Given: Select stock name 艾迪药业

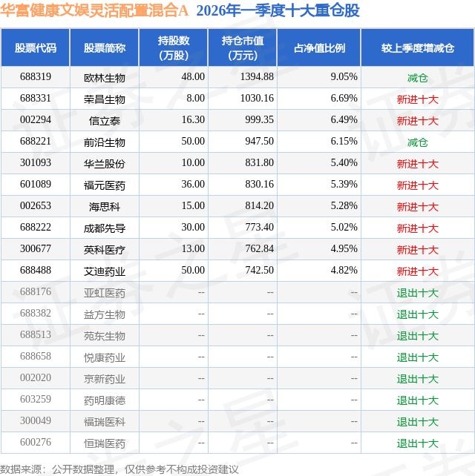Looking at the screenshot, I should (x=105, y=272).
